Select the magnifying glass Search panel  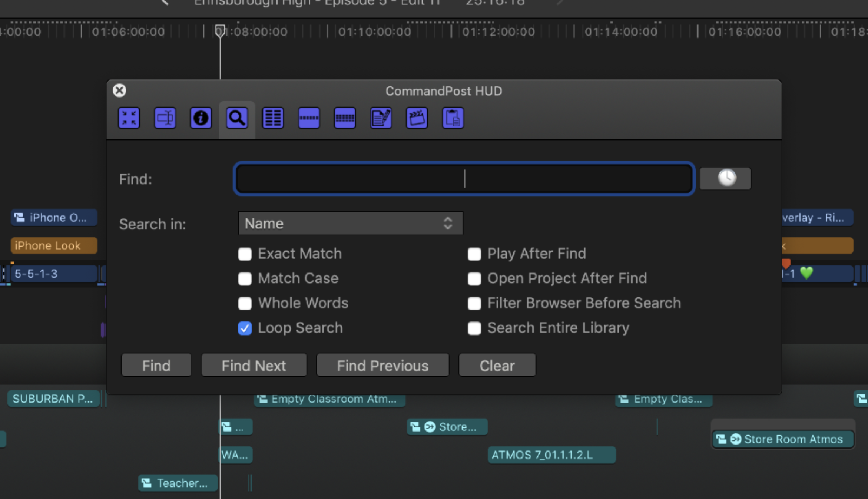tap(237, 118)
